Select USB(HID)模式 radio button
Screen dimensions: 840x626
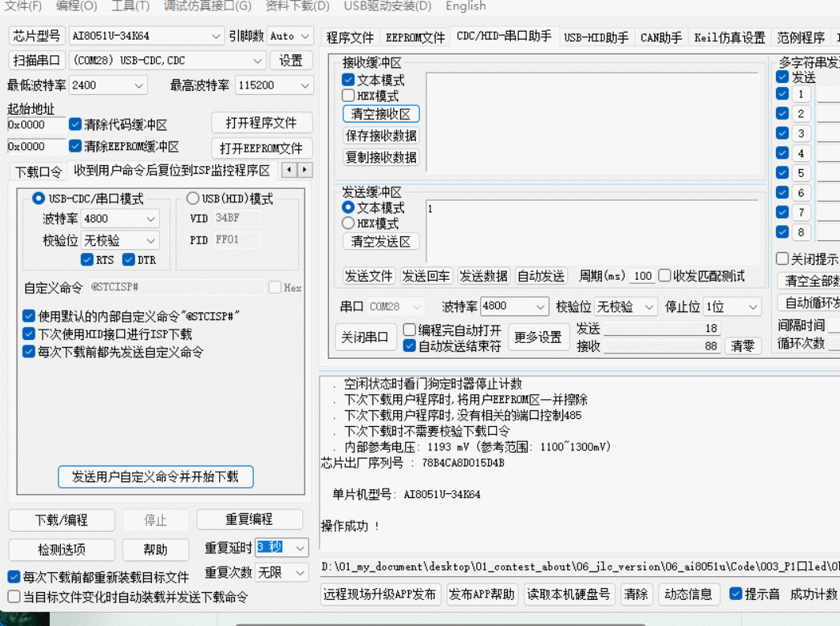pos(193,198)
